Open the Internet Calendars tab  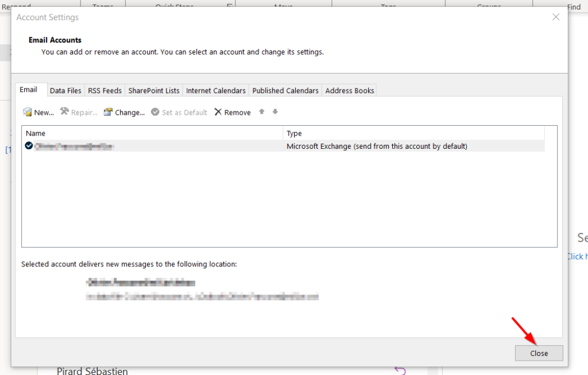click(x=216, y=91)
